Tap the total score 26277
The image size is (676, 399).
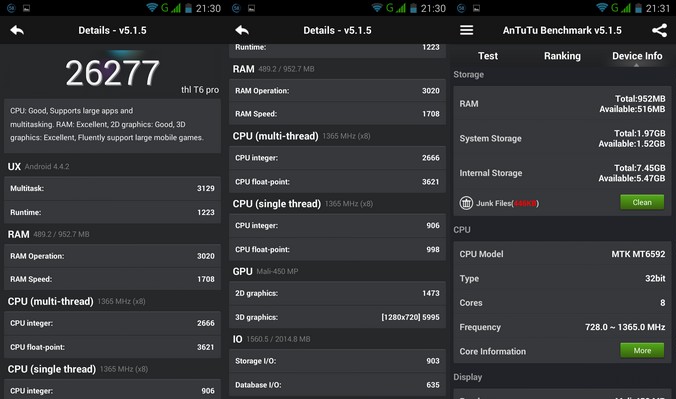[113, 73]
